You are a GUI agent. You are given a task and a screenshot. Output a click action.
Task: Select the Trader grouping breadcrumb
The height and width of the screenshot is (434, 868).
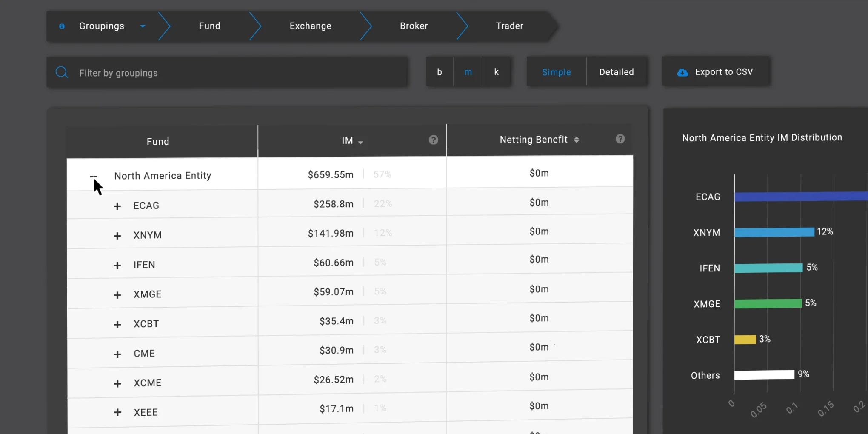510,26
